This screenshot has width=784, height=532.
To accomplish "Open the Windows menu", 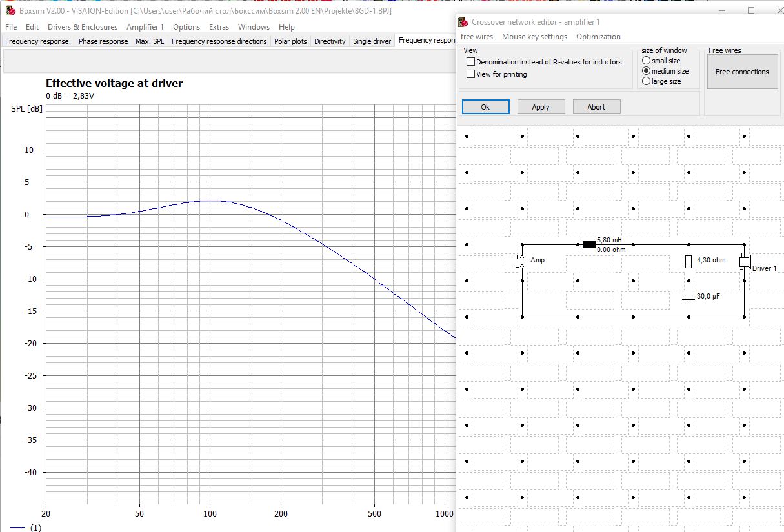I will coord(254,27).
